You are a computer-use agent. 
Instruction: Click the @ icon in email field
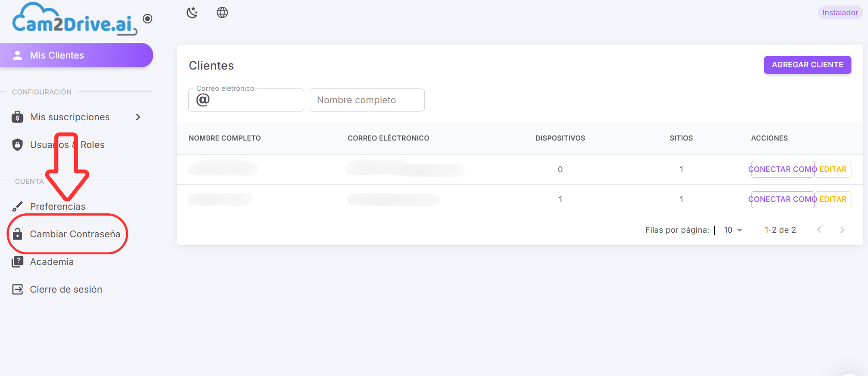click(203, 100)
